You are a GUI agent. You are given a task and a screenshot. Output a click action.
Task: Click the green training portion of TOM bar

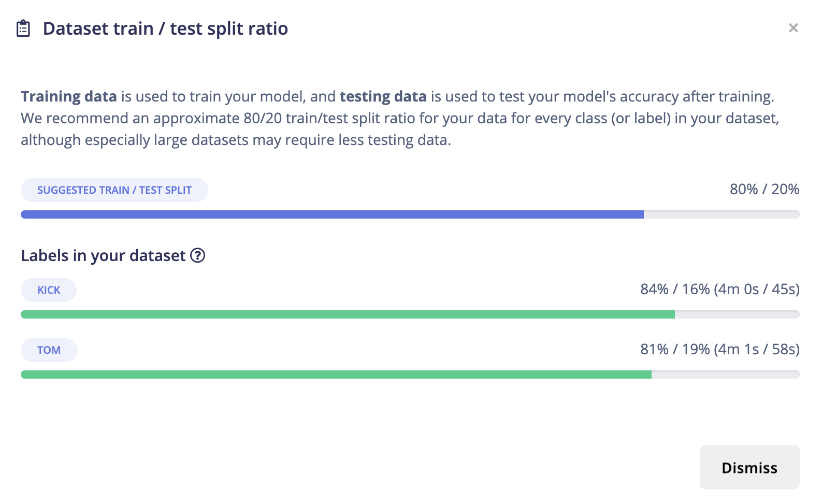(x=336, y=375)
